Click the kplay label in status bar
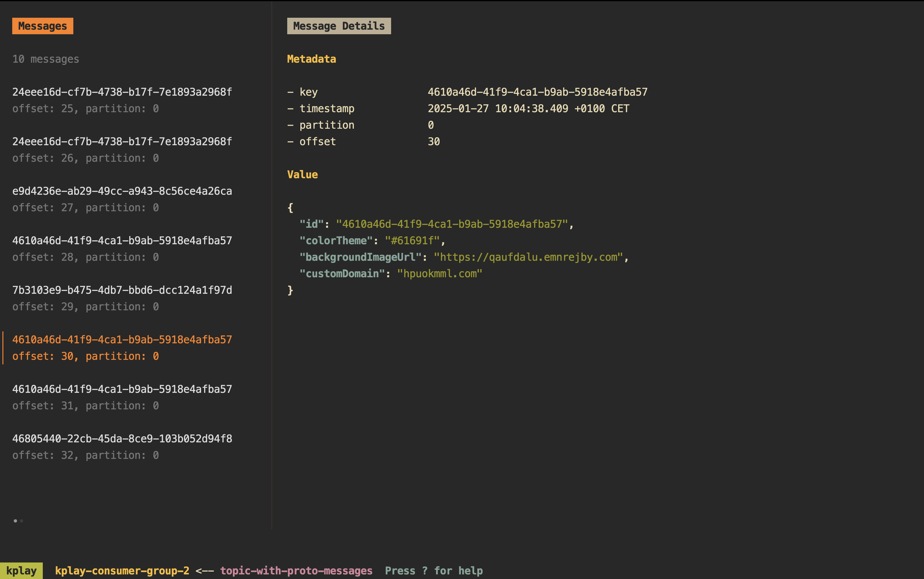Screen dimensions: 924x579 coord(21,570)
